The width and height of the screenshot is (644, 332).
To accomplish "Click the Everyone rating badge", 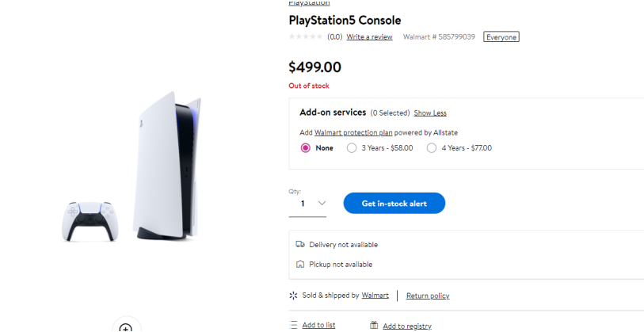I will click(x=501, y=37).
